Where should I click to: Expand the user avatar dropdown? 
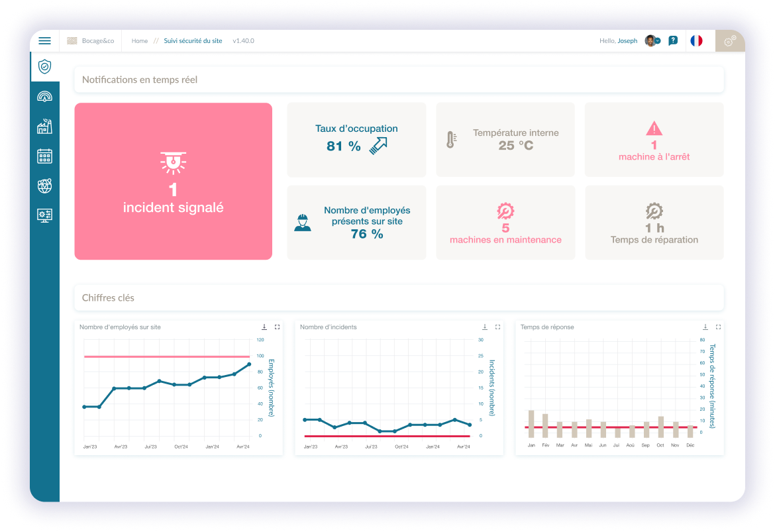pyautogui.click(x=652, y=41)
